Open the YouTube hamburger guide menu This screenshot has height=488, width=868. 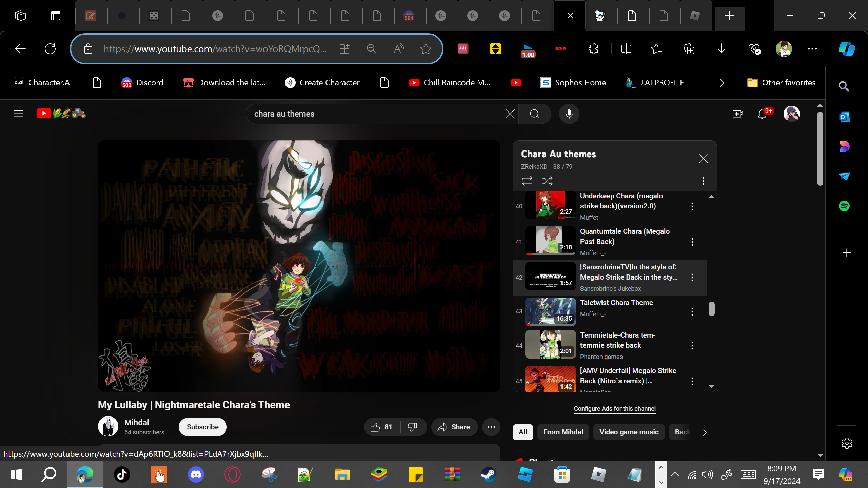point(18,114)
